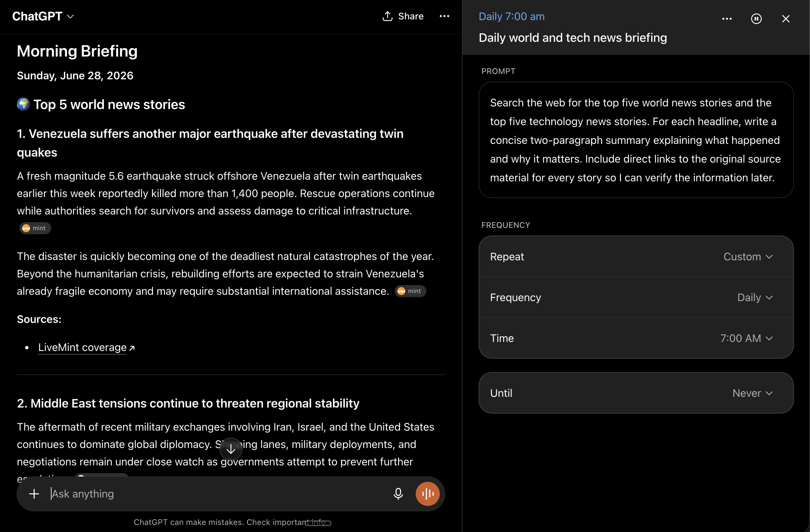Start voice mode with the orange waveform button
The height and width of the screenshot is (532, 810).
click(x=427, y=494)
